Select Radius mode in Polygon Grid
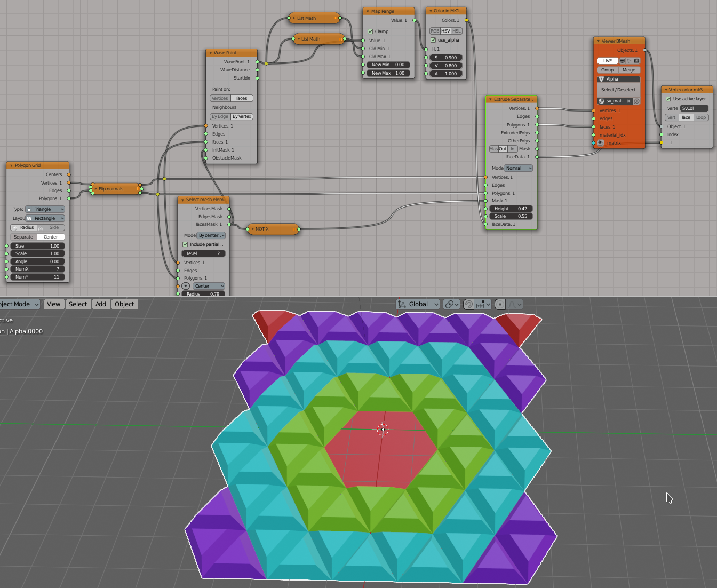 point(23,227)
